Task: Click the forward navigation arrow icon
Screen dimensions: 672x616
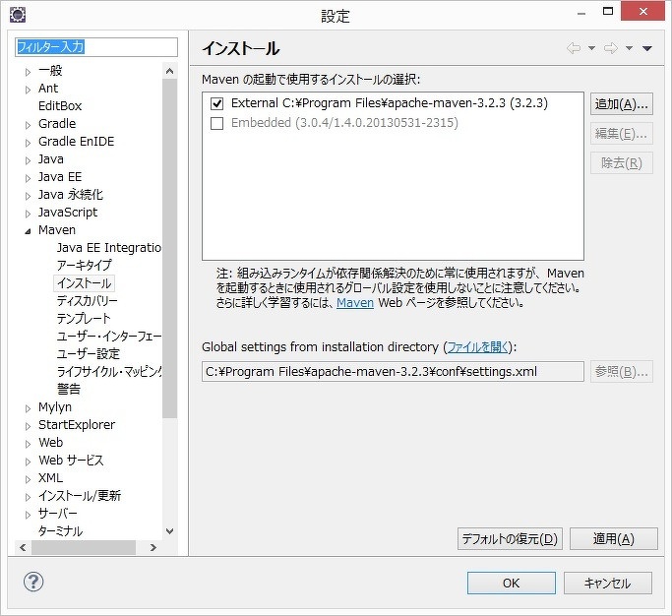Action: pos(610,48)
